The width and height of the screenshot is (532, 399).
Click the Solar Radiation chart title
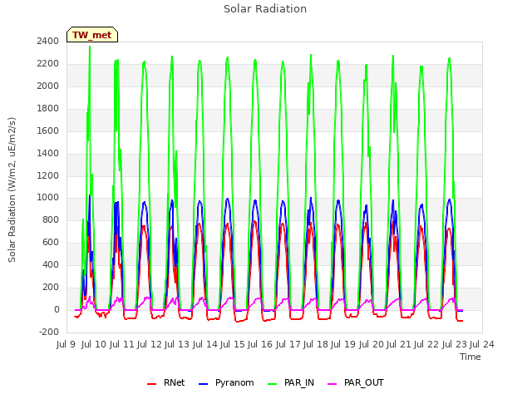click(x=265, y=9)
